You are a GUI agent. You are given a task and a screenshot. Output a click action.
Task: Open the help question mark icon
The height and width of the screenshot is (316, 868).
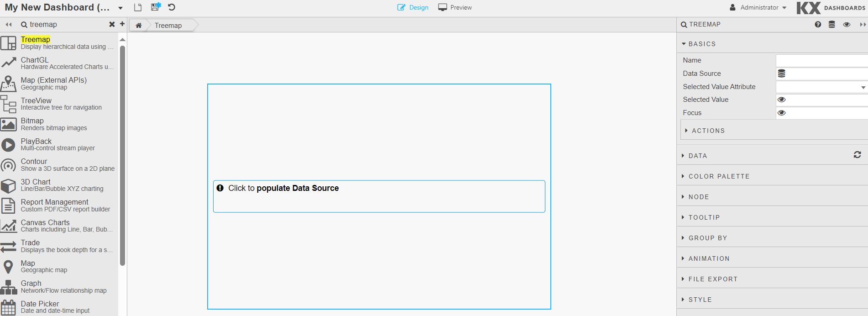[818, 25]
